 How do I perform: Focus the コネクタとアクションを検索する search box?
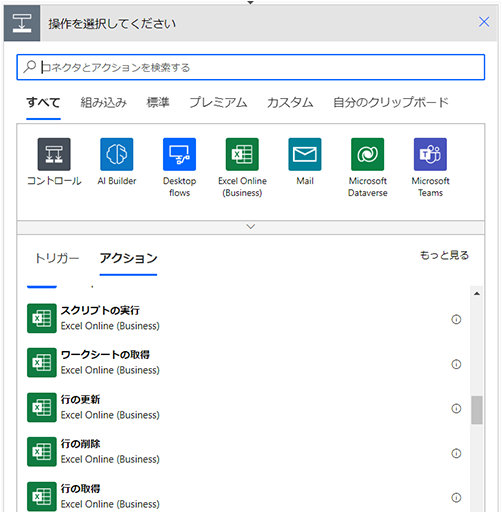point(251,67)
